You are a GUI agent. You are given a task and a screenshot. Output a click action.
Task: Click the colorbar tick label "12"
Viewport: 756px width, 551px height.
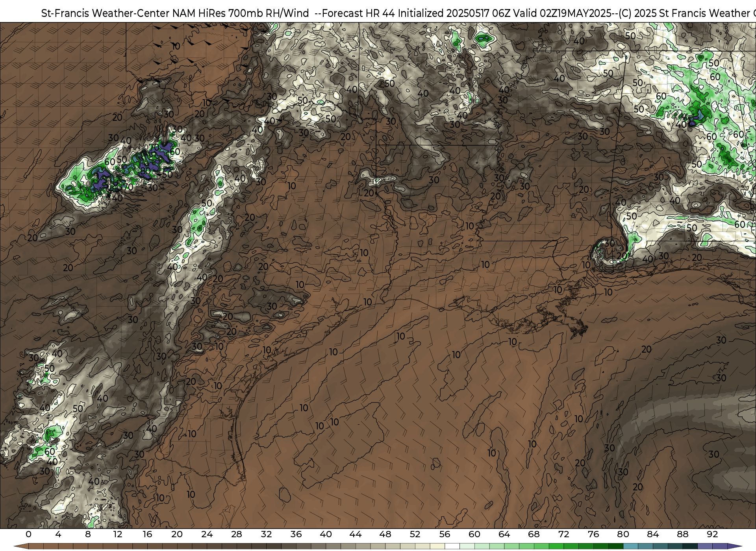coord(118,534)
